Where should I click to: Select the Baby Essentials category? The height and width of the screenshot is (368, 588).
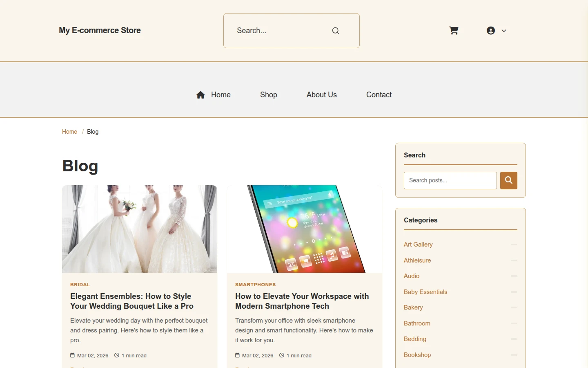click(425, 292)
